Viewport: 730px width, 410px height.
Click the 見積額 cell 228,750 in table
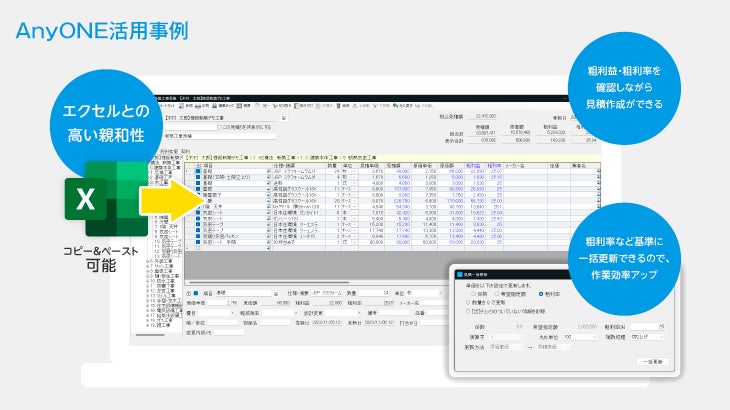pyautogui.click(x=398, y=201)
